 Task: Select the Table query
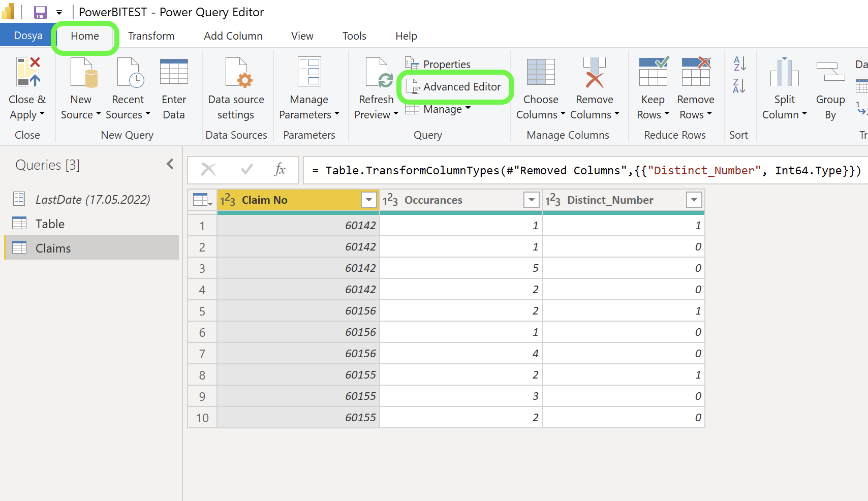click(91, 224)
